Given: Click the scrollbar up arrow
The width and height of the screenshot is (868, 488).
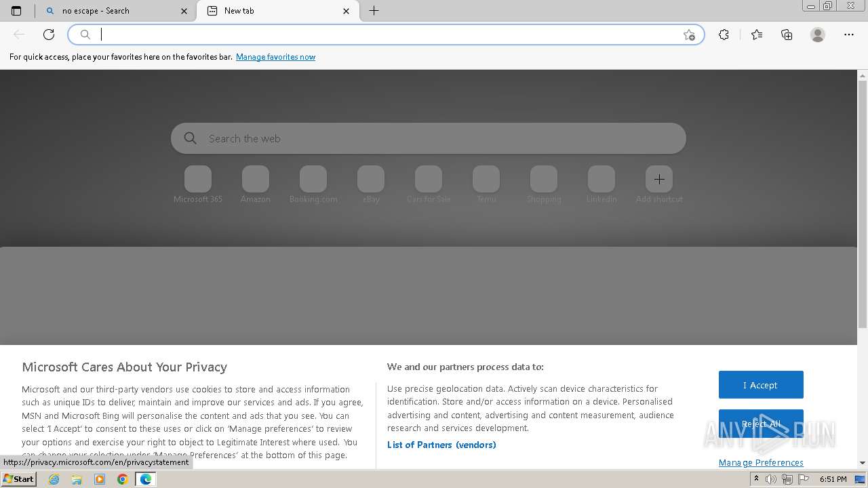Looking at the screenshot, I should coord(863,75).
